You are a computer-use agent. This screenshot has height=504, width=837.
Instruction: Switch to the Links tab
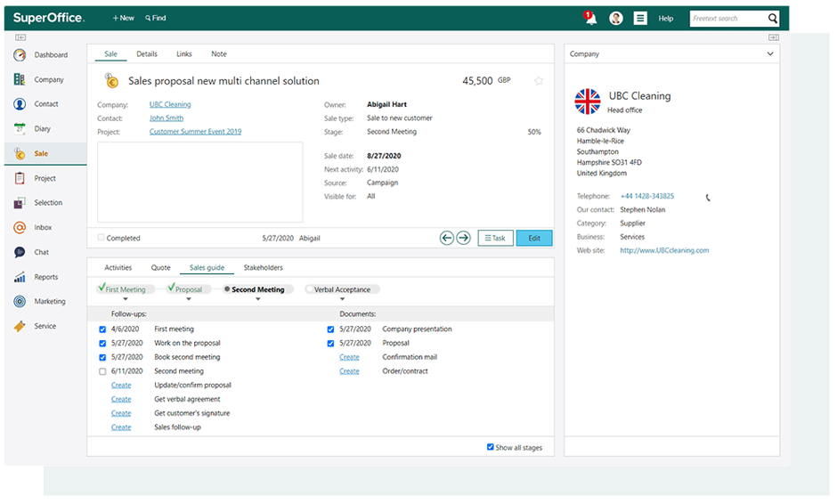point(184,54)
